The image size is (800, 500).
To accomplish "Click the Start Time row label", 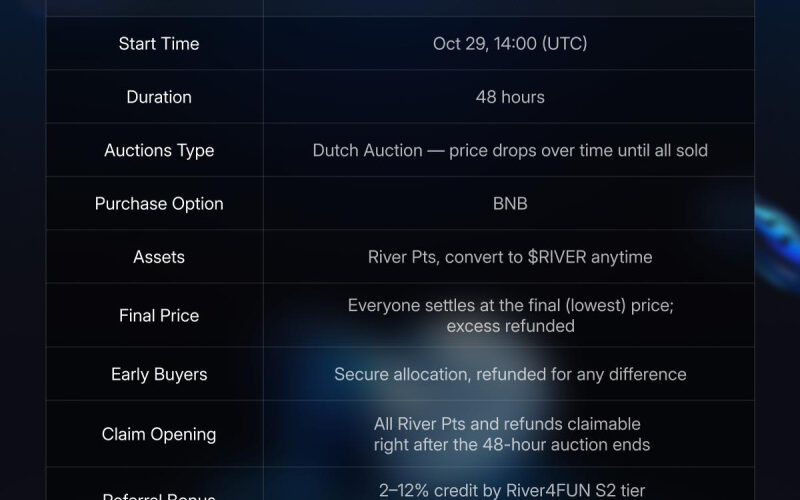I will (158, 44).
